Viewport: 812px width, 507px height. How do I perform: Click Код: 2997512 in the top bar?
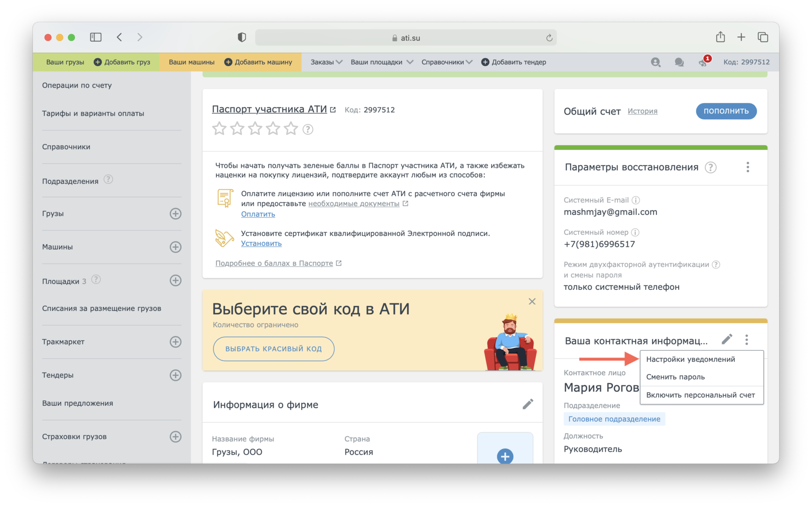[746, 62]
